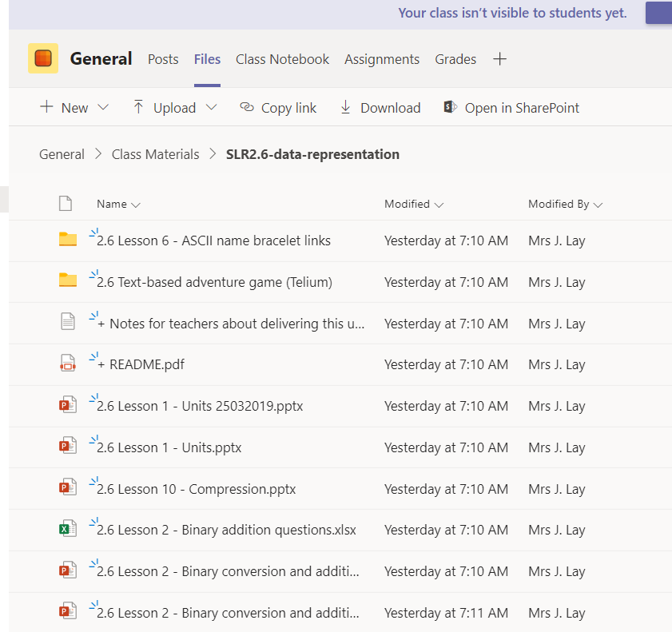Screen dimensions: 672x632
Task: Switch to the Assignments tab
Action: [x=382, y=59]
